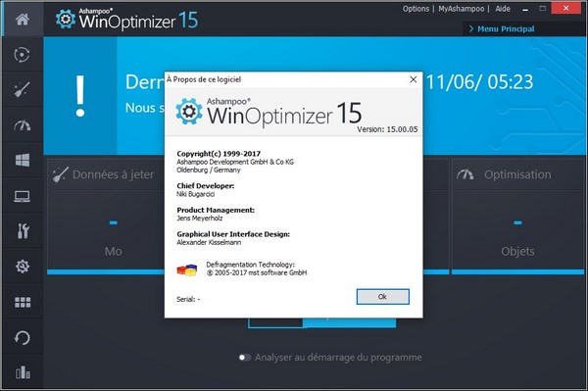The height and width of the screenshot is (391, 588).
Task: Select the Windows logo icon in sidebar
Action: (x=23, y=161)
